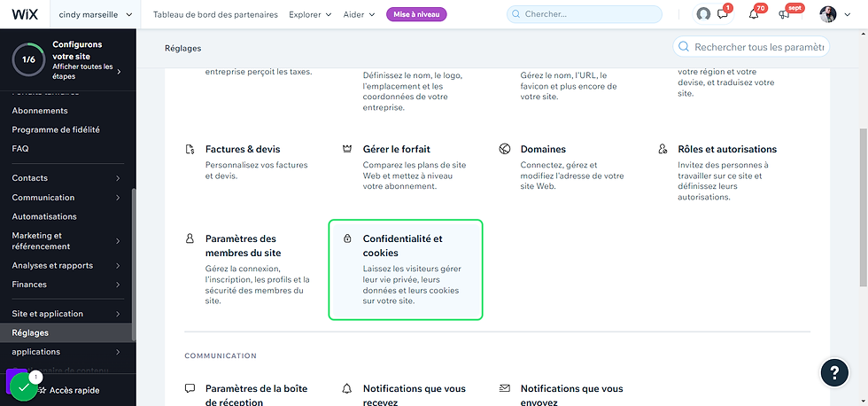This screenshot has width=868, height=406.
Task: Click the magnifier icon in settings search
Action: pos(684,47)
